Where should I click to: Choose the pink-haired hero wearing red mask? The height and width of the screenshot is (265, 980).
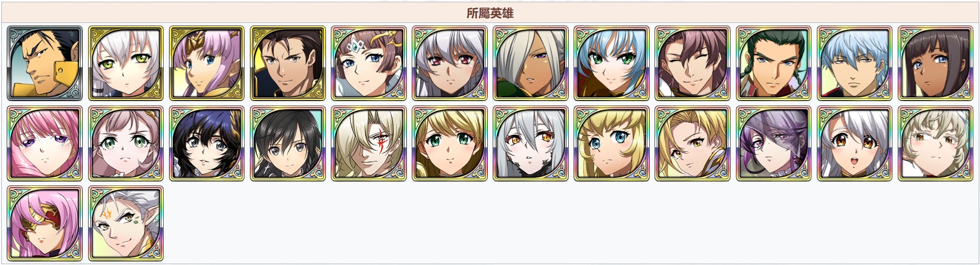(x=45, y=224)
